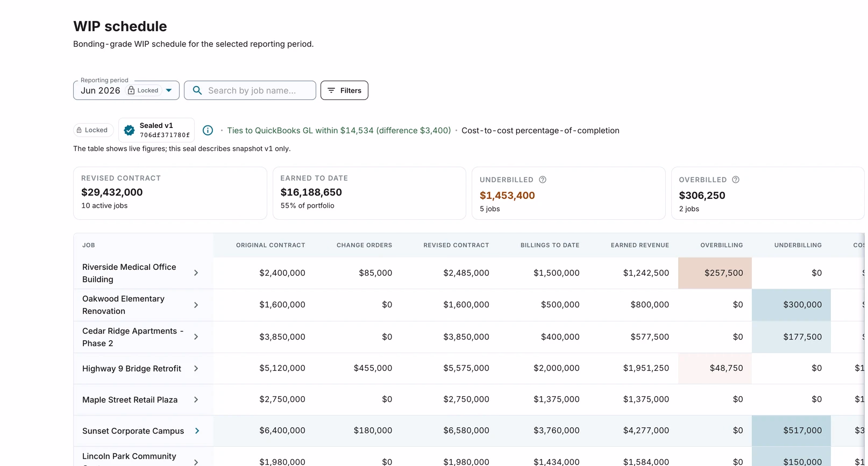Click the $257,500 overbilling cell
Image resolution: width=868 pixels, height=466 pixels.
coord(715,273)
